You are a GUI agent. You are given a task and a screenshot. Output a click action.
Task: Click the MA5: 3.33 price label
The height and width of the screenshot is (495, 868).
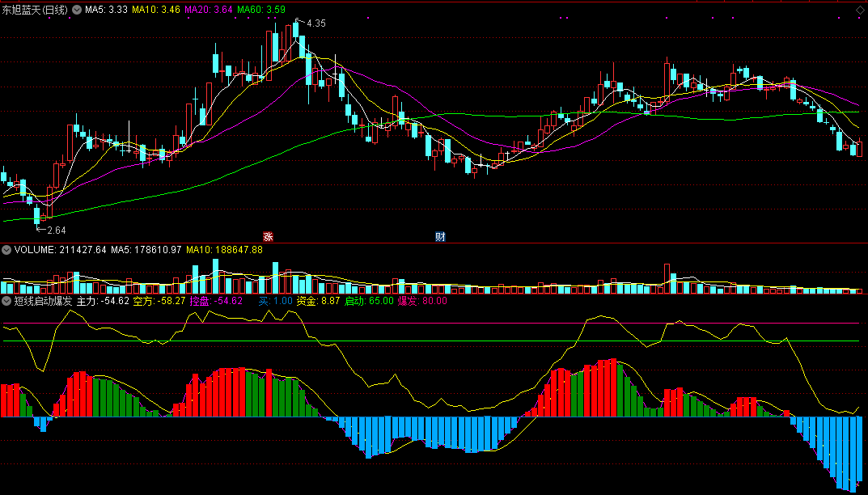[106, 10]
